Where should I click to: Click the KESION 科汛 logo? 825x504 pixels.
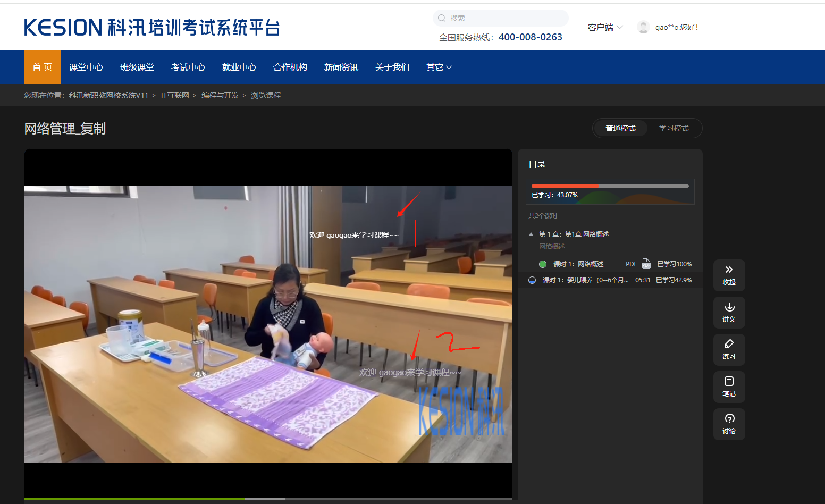pos(152,27)
